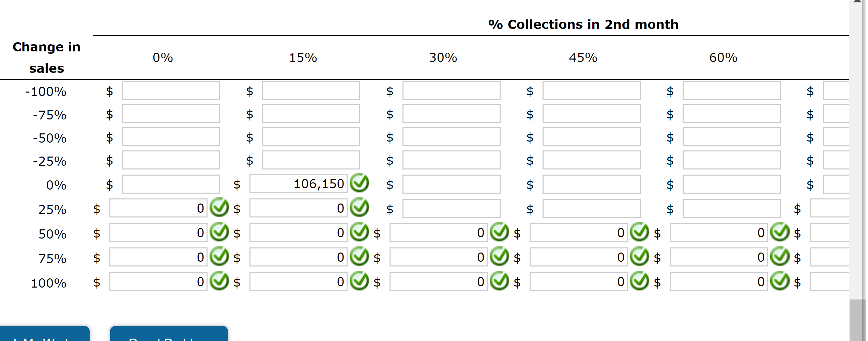The height and width of the screenshot is (341, 868).
Task: Click checkmark in 75% row under 15% column
Action: coord(359,257)
